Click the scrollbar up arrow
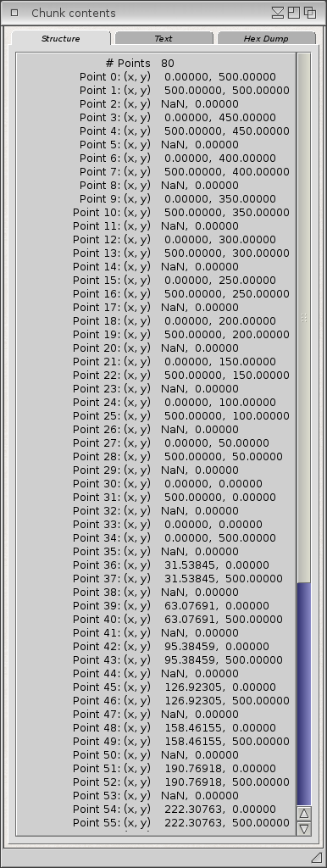Viewport: 327px width, 868px height. point(304,814)
